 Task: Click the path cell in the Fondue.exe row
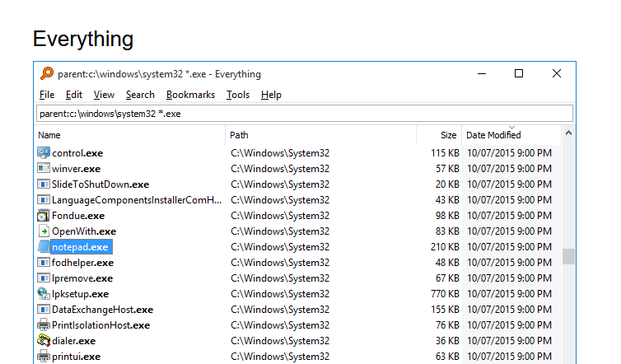(x=280, y=216)
